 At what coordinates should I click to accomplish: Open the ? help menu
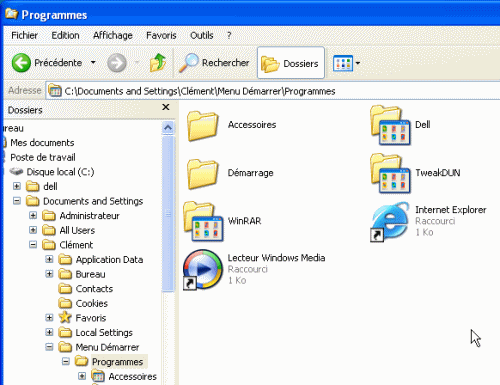[x=229, y=35]
